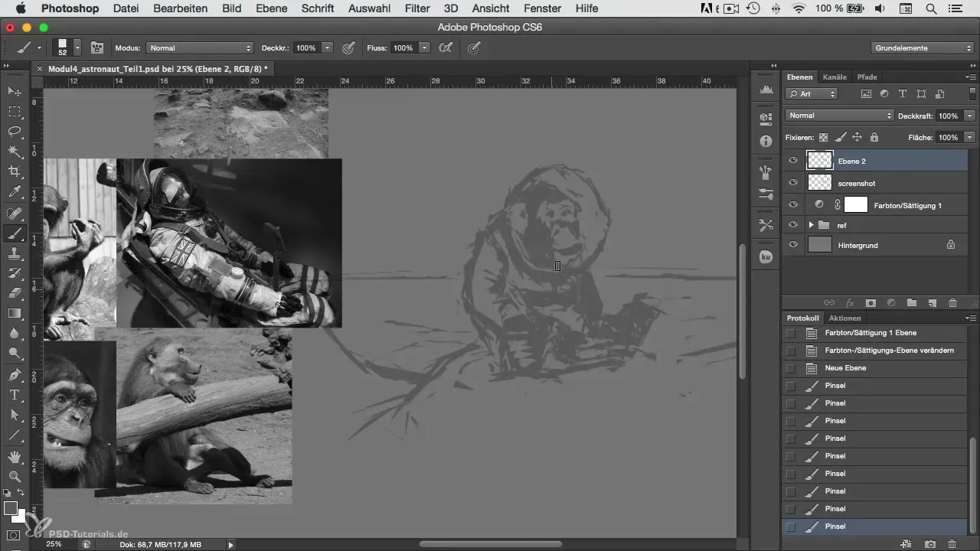Set history brush source for Farbton/Sättigung 1 Ebene

pos(791,333)
